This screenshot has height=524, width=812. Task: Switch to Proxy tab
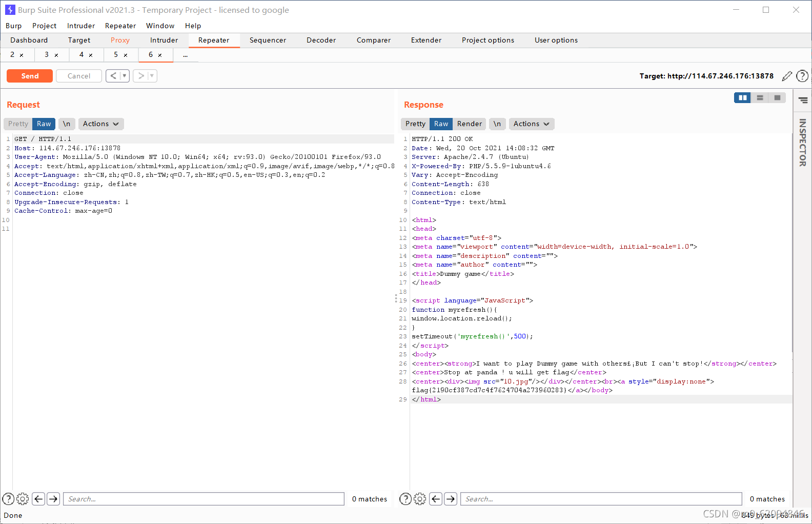pos(120,40)
